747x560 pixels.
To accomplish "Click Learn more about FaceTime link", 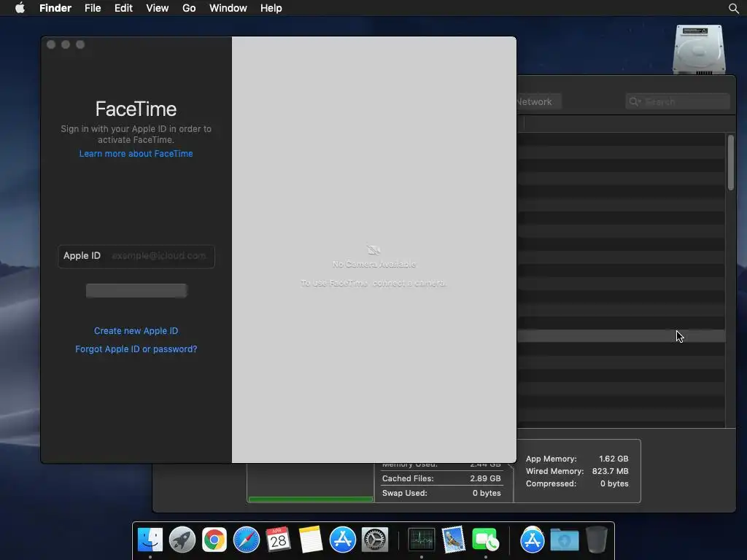I will click(136, 154).
